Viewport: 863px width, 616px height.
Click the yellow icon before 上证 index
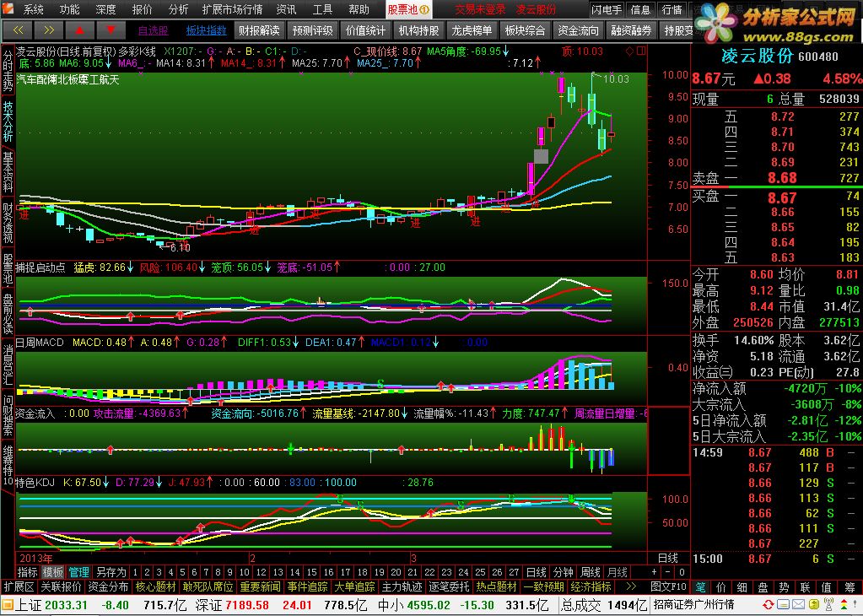point(7,606)
